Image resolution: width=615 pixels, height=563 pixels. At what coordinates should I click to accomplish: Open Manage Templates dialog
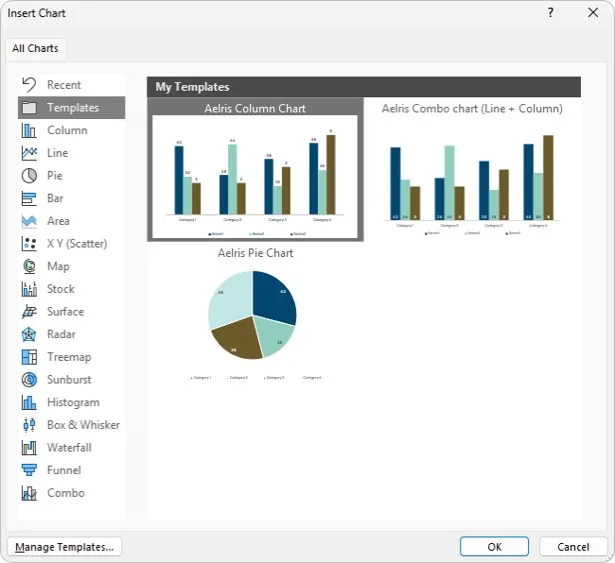click(64, 547)
